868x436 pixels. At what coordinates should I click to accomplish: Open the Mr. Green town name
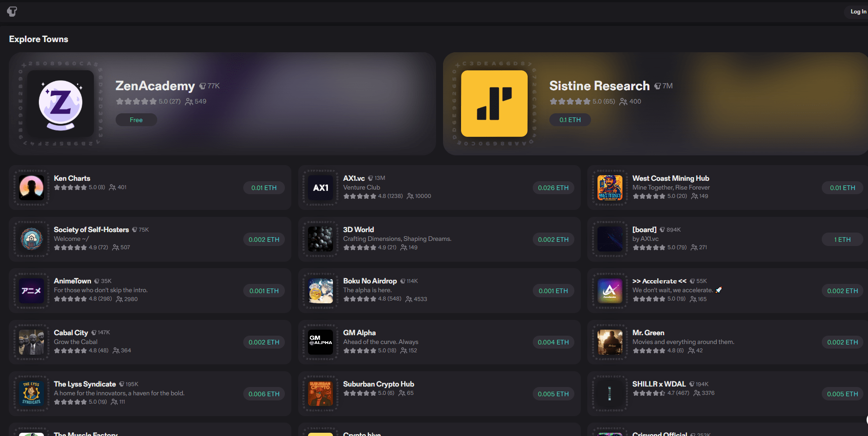[648, 333]
